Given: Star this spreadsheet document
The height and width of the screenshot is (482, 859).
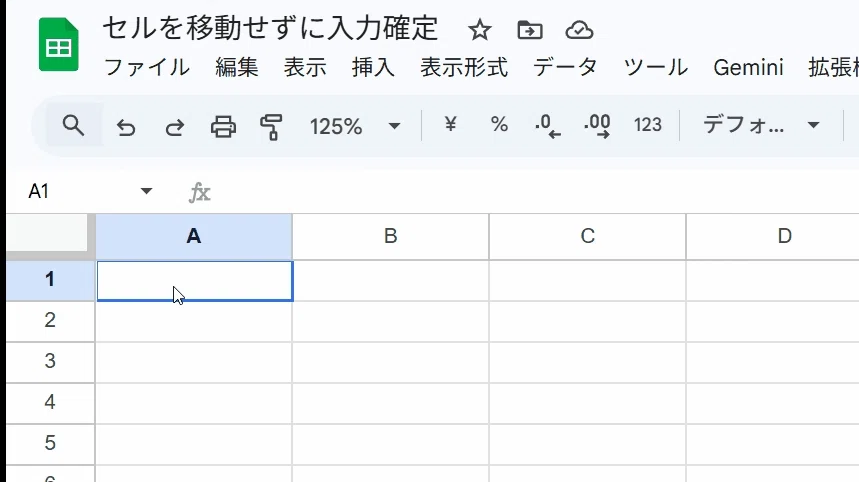Looking at the screenshot, I should tap(479, 30).
